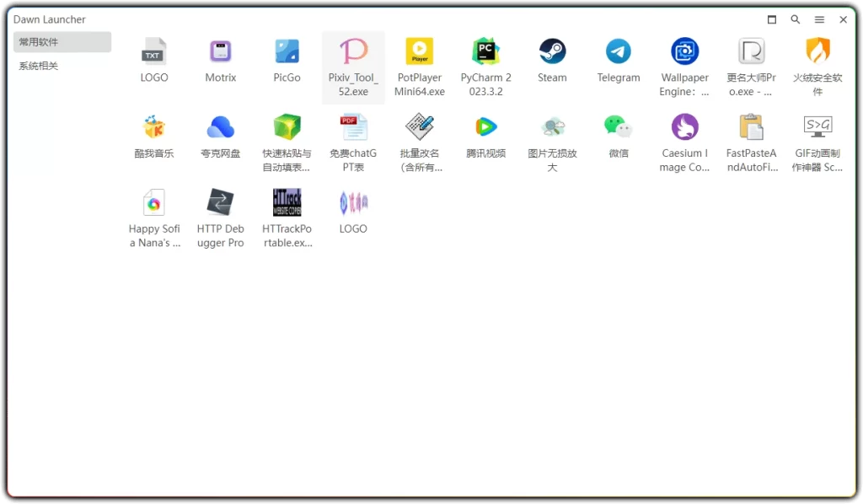863x504 pixels.
Task: Switch to 系统相关 category
Action: point(62,66)
